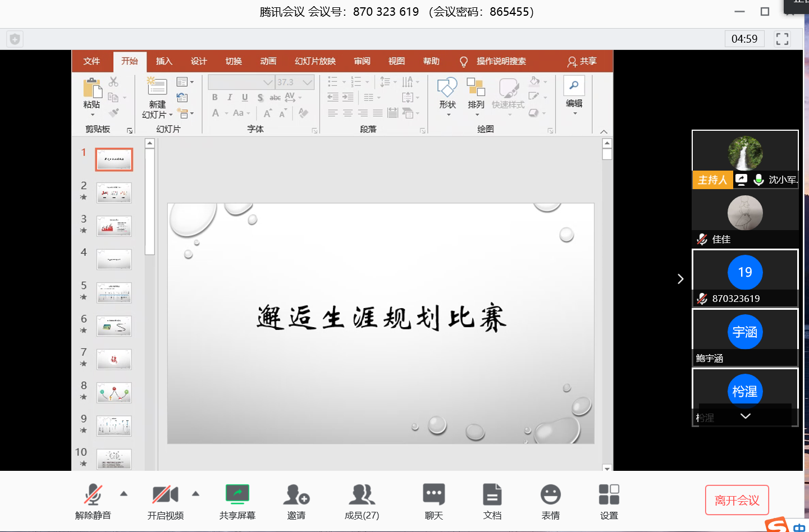Open the 邀请 invite icon
The width and height of the screenshot is (809, 532).
296,496
